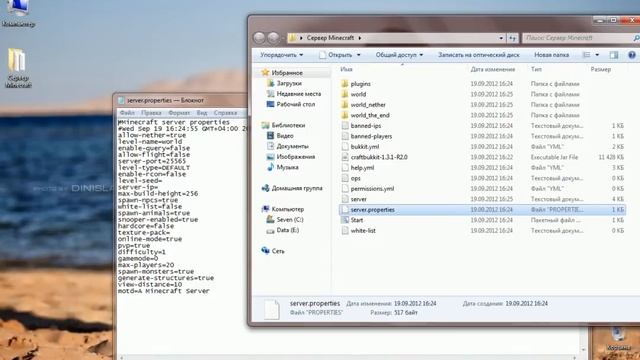This screenshot has width=640, height=360.
Task: Change view with the view icon
Action: click(587, 55)
